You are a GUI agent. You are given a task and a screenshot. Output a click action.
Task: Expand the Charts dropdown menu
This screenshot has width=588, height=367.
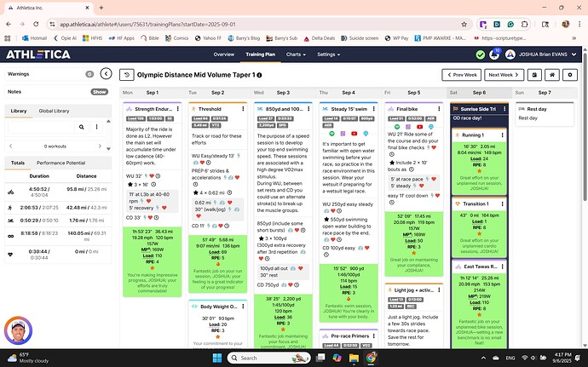pos(296,54)
